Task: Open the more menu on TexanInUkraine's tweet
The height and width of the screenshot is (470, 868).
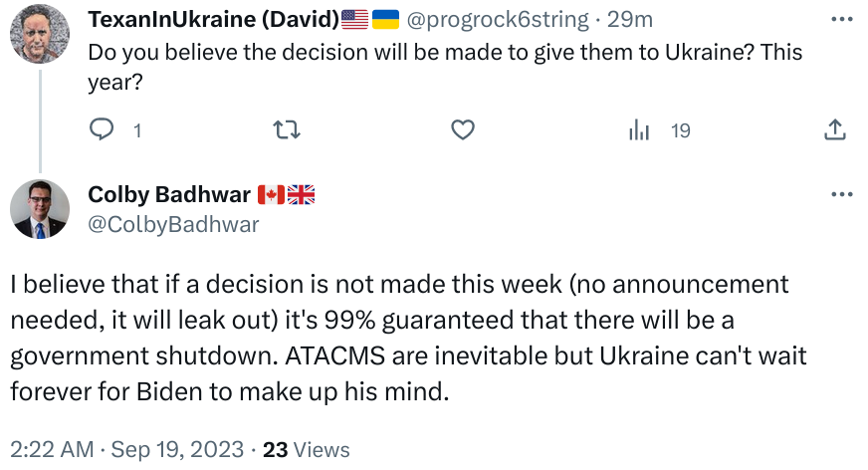Action: (x=841, y=20)
